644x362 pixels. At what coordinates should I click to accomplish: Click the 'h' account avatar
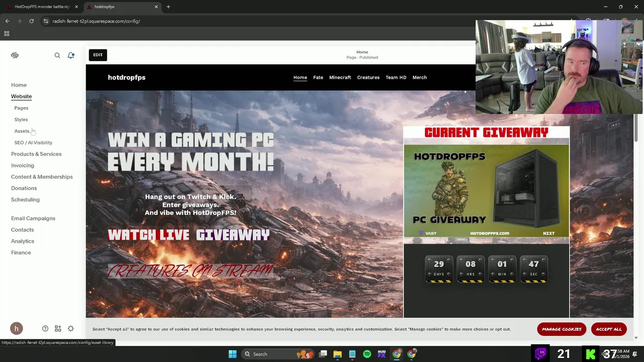[16, 329]
